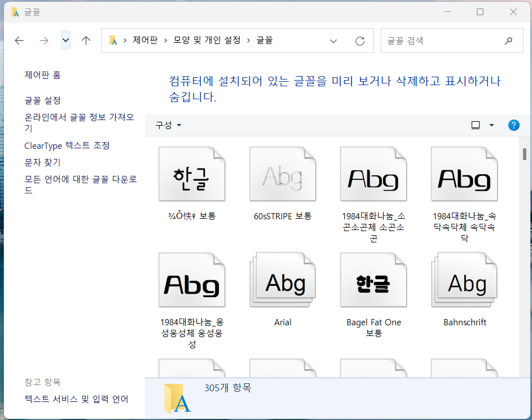Select the 1984대화나눔_소곤소곤체 font icon
This screenshot has width=532, height=420.
pos(373,174)
